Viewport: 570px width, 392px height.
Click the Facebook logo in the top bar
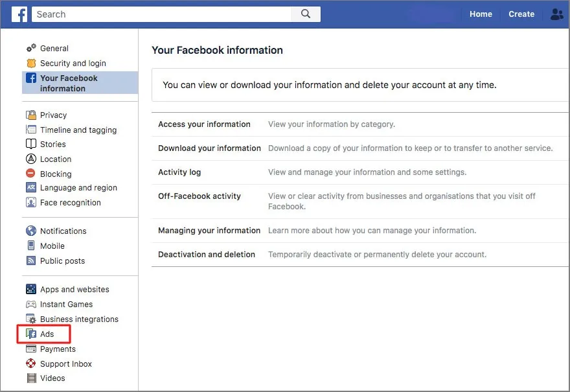18,14
